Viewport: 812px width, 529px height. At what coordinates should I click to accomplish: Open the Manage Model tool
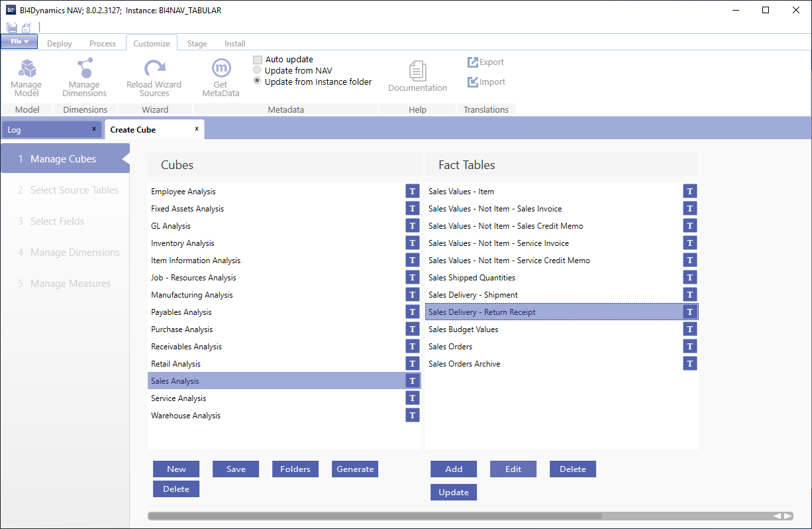point(26,78)
